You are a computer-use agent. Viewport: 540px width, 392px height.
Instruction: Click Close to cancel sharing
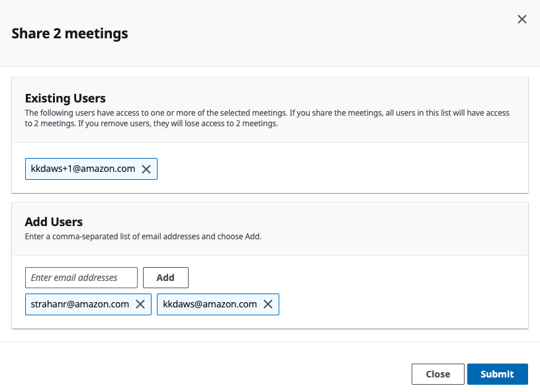pyautogui.click(x=437, y=373)
